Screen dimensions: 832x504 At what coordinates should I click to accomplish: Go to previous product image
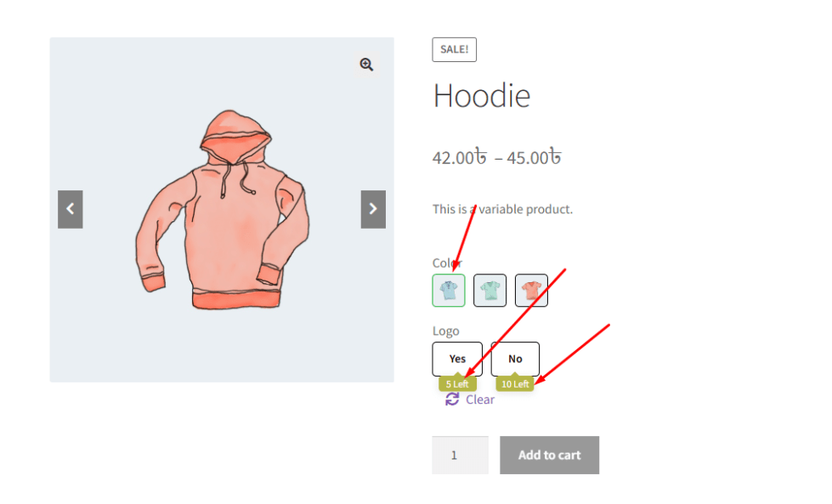pos(70,209)
